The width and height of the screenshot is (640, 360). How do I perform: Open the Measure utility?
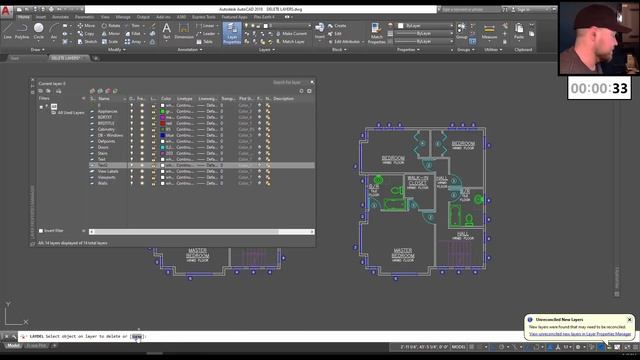489,31
